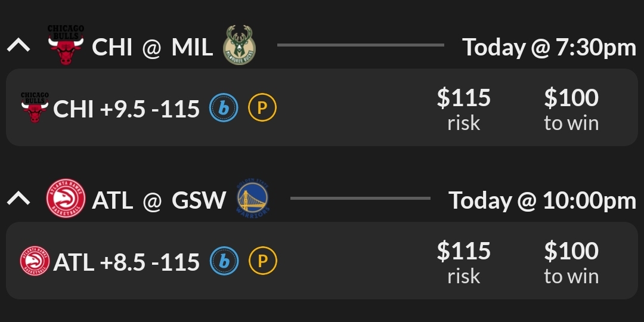The width and height of the screenshot is (644, 322).
Task: Click the small Hawks logo in bet row
Action: click(x=35, y=261)
